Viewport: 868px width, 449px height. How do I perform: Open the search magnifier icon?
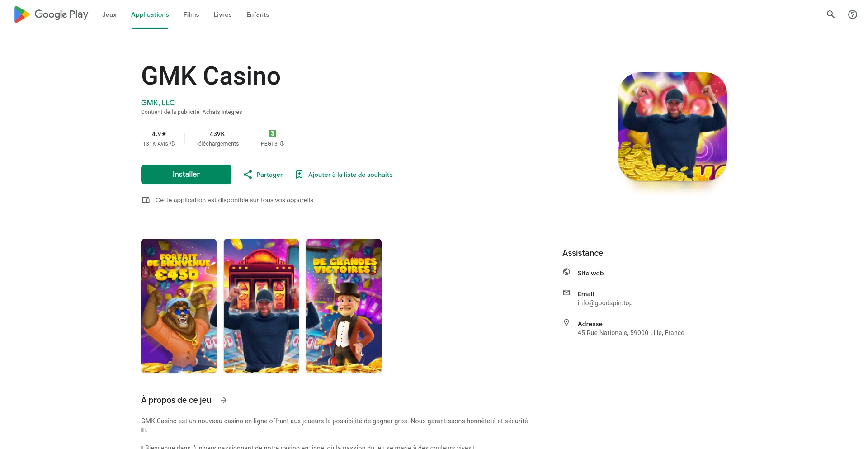pos(830,14)
